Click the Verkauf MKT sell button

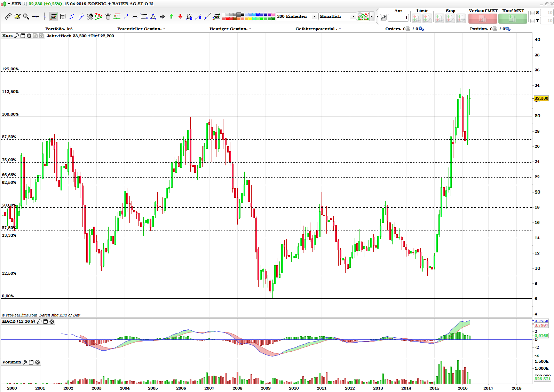coord(483,18)
